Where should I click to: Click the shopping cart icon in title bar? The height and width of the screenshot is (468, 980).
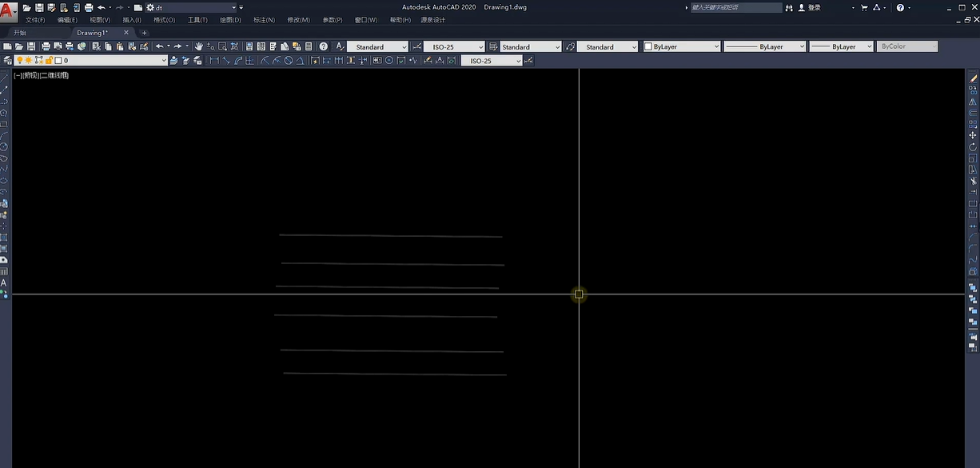pyautogui.click(x=864, y=7)
